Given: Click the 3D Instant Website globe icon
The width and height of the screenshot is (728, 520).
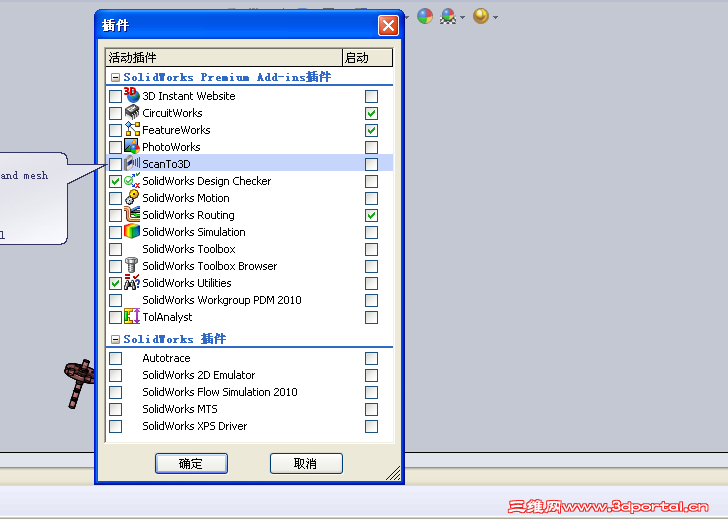Looking at the screenshot, I should (x=132, y=95).
